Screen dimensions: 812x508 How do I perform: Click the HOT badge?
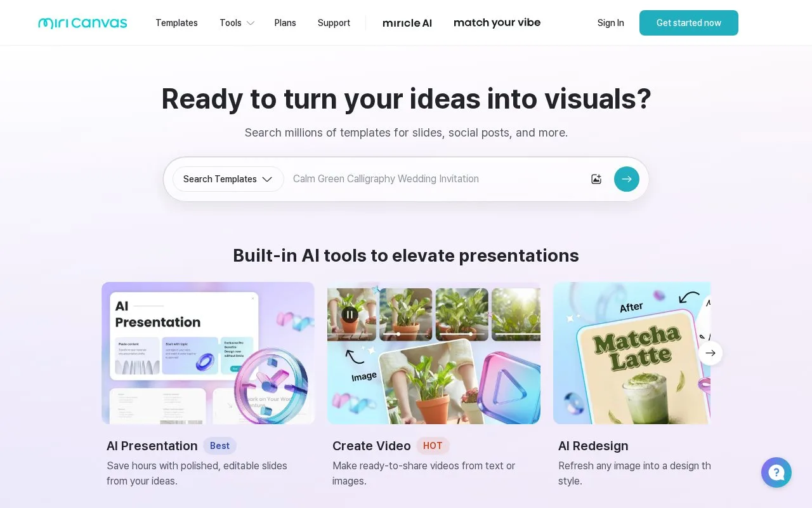(433, 446)
